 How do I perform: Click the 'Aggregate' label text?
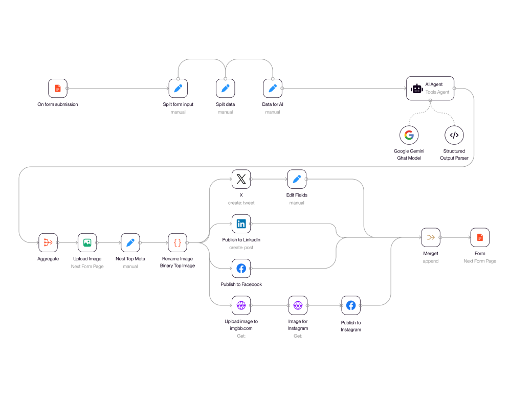click(48, 258)
